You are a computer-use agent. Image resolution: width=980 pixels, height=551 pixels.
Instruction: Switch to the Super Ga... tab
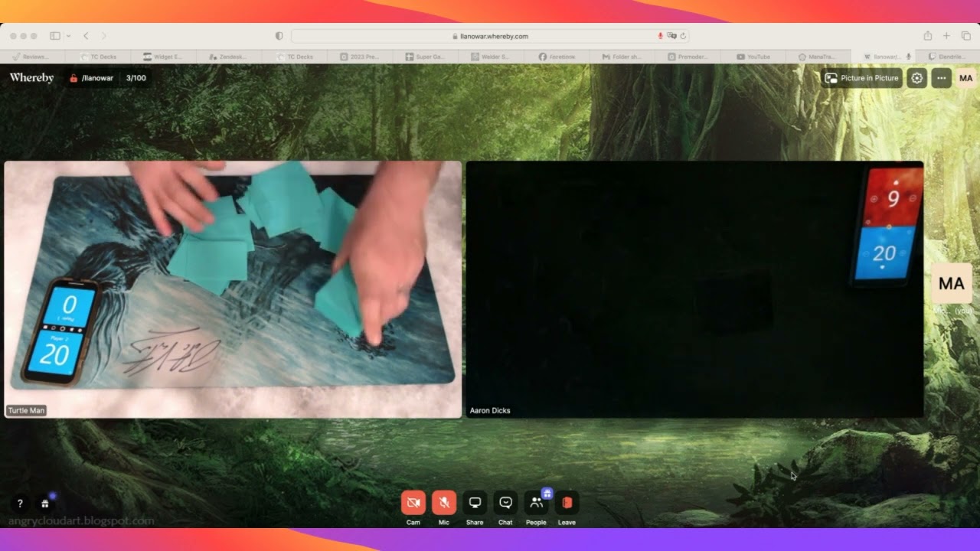click(425, 57)
